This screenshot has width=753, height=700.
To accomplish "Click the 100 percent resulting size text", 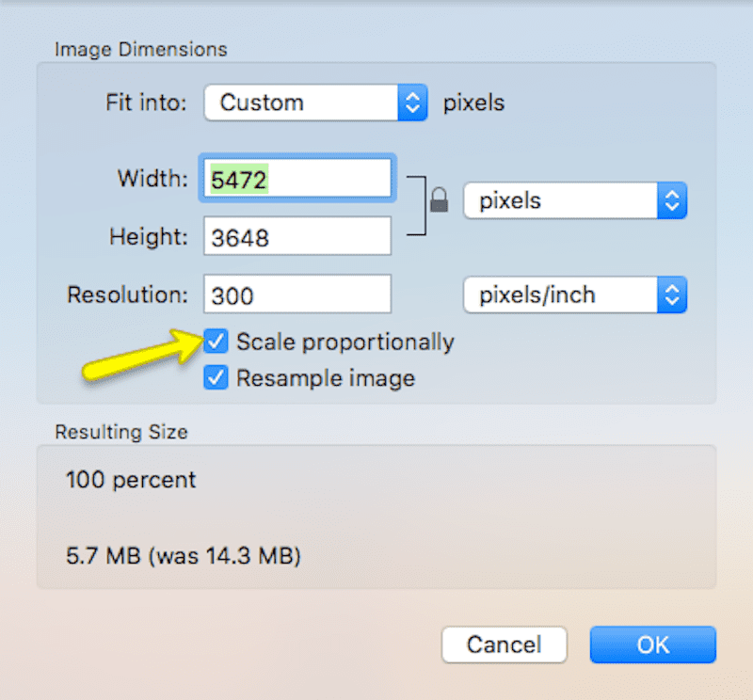I will click(x=131, y=480).
